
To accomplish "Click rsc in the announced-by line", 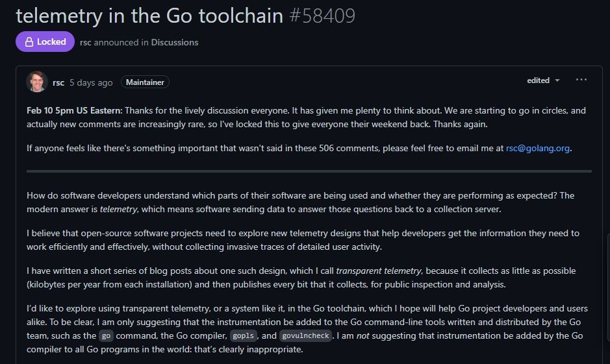I will tap(86, 42).
